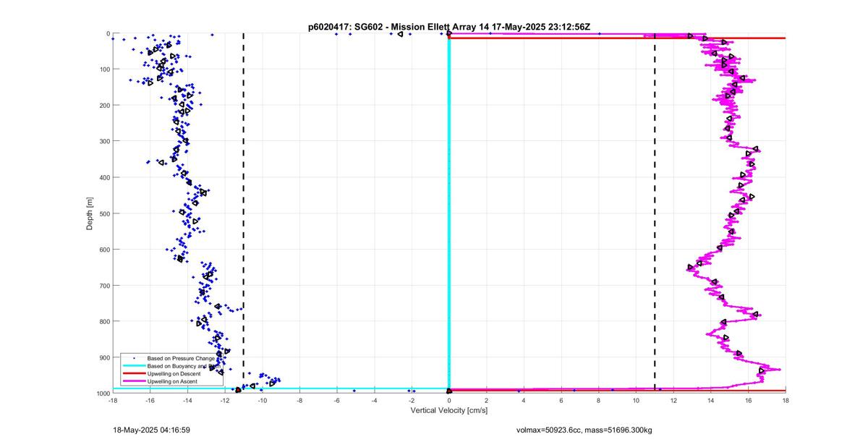
Task: Click the x-axis tick label '18'
Action: click(x=786, y=400)
